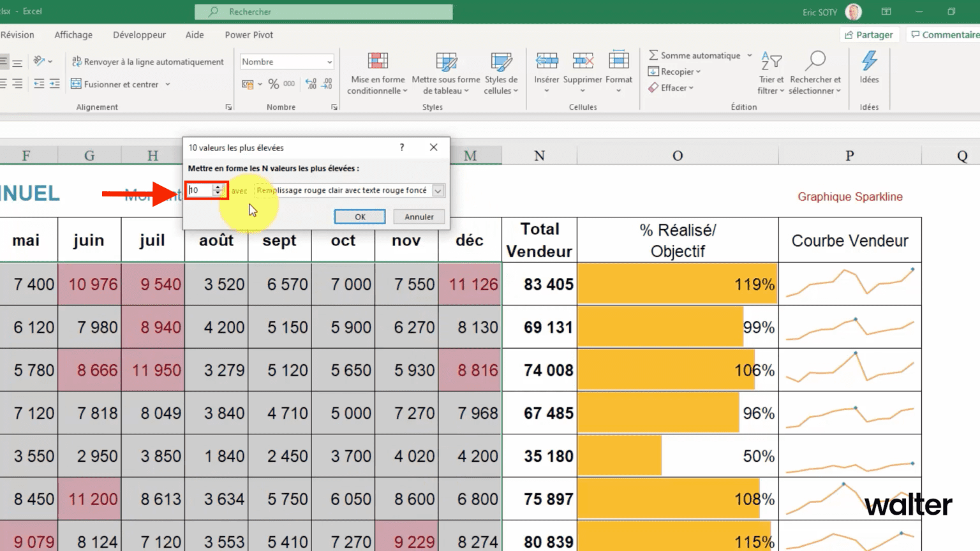This screenshot has width=980, height=551.
Task: Click the Rechercher et sélectionner magnifier icon
Action: tap(815, 61)
